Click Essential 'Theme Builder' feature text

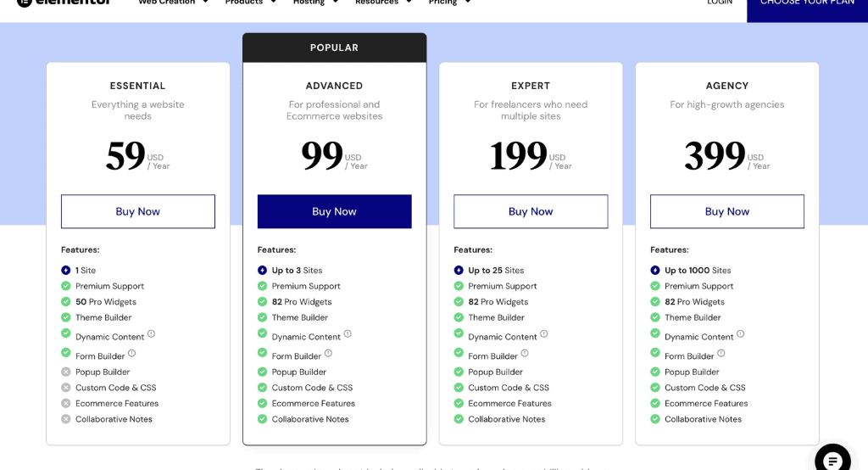103,317
